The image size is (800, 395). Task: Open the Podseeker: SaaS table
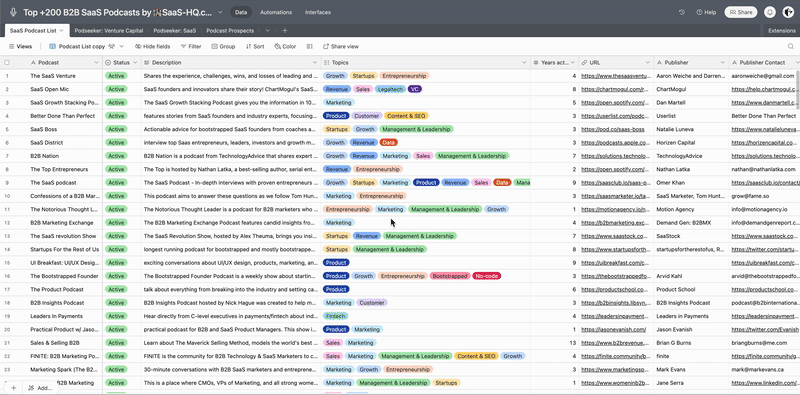point(174,31)
